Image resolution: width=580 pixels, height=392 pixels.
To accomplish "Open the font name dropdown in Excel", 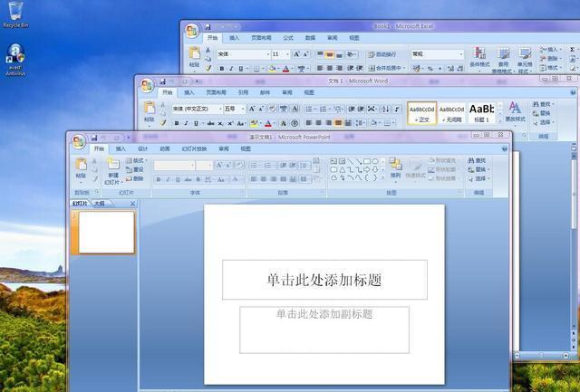I will coord(268,54).
